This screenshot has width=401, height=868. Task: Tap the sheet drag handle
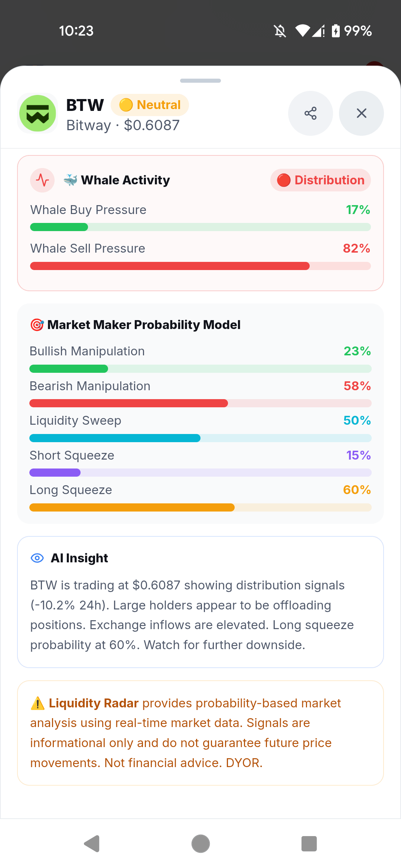point(200,80)
